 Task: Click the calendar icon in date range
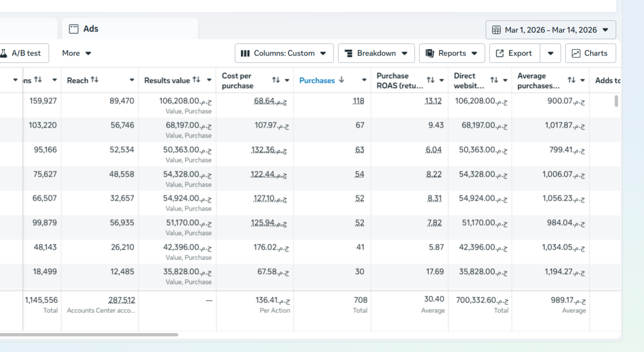click(496, 30)
